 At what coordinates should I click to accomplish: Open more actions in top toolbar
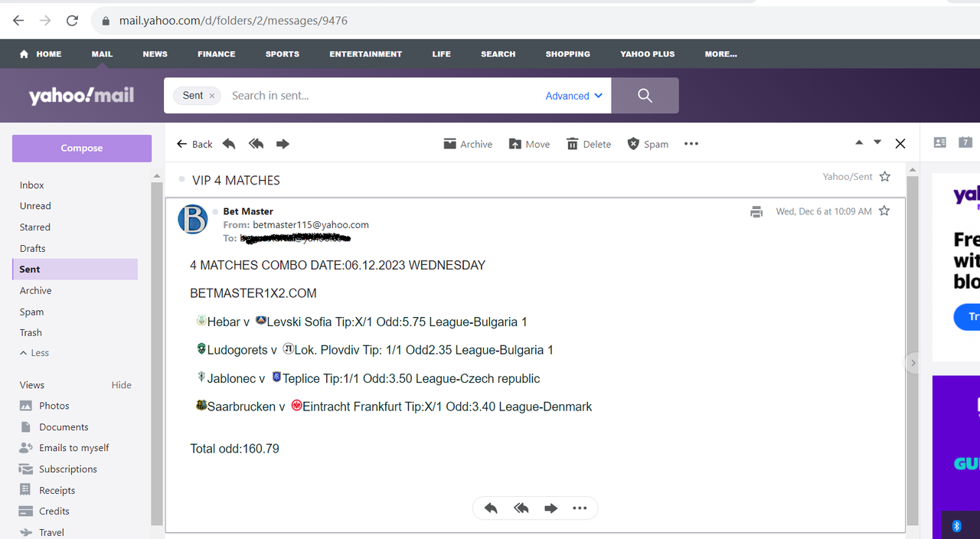tap(691, 144)
